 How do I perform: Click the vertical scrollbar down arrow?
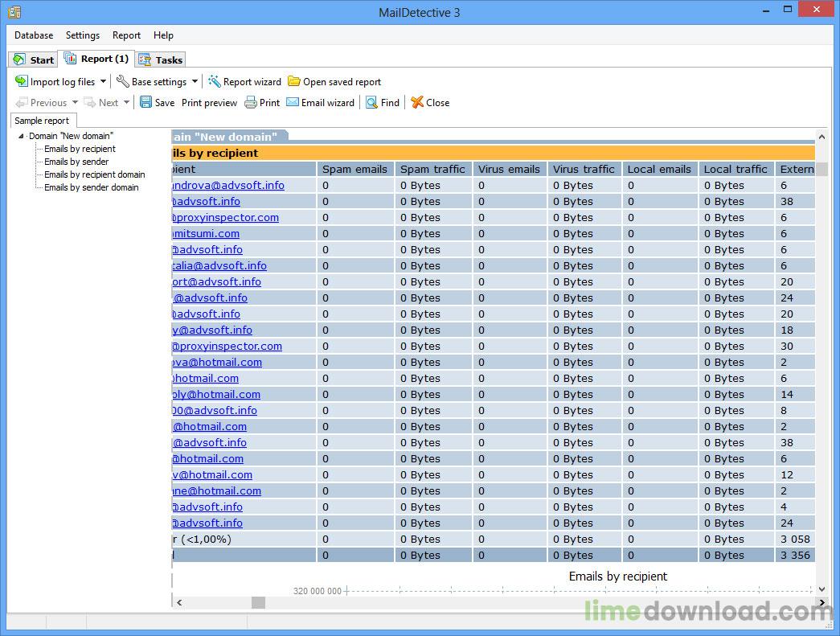click(822, 589)
